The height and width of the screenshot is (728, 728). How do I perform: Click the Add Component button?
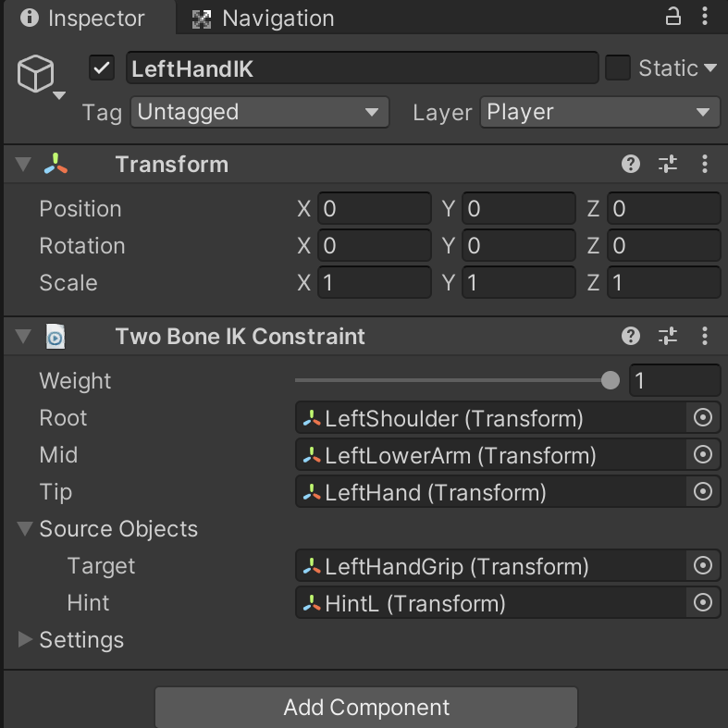[366, 708]
